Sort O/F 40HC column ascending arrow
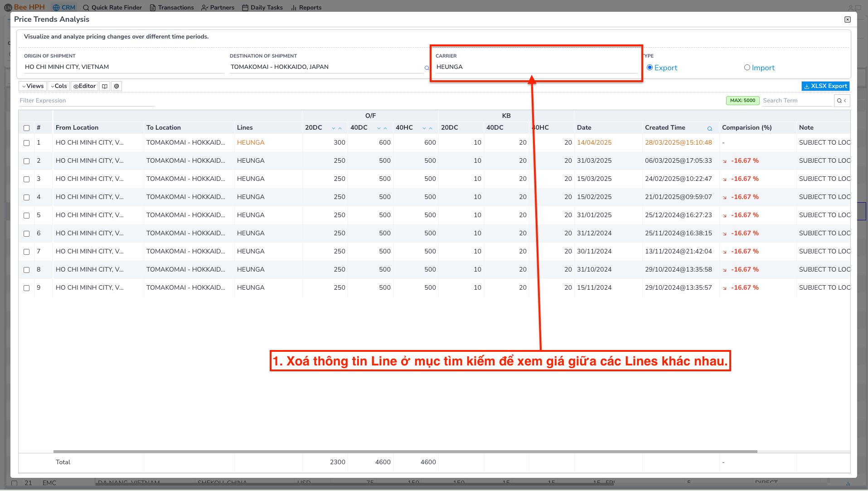 pyautogui.click(x=431, y=128)
